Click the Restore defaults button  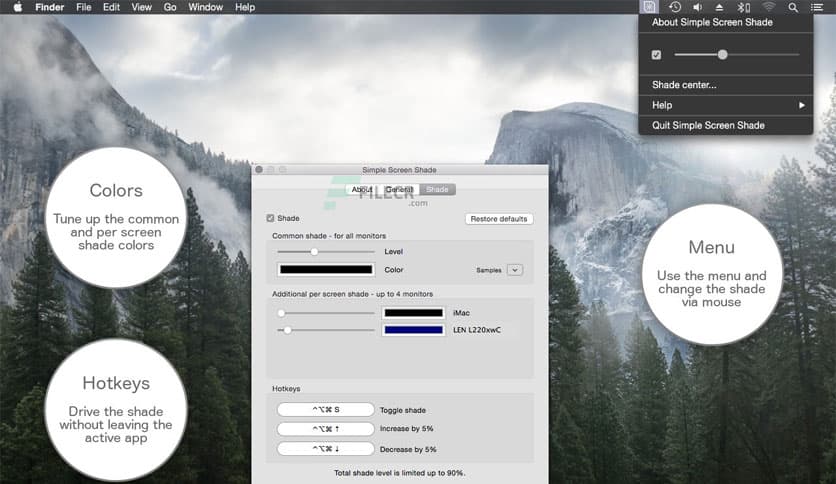point(499,219)
